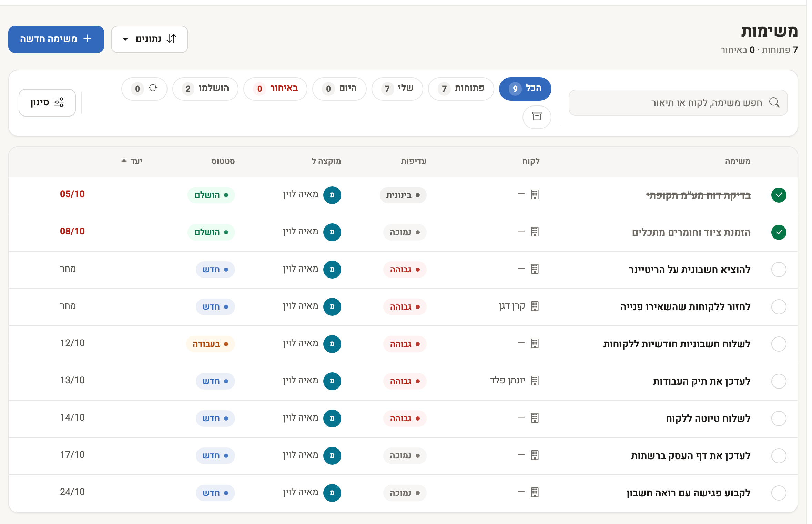Click building icon in הזמנת ציוד row
Viewport: 812px width, 524px height.
535,232
